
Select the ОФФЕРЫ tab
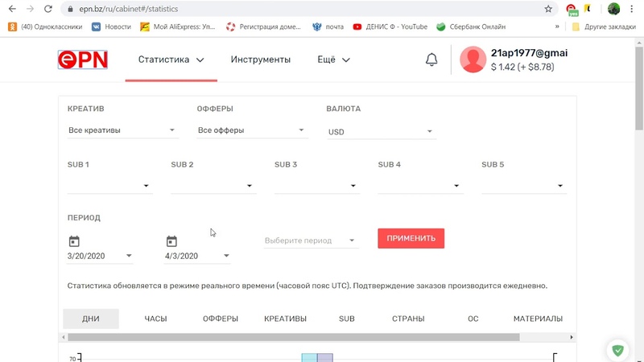[x=221, y=319]
